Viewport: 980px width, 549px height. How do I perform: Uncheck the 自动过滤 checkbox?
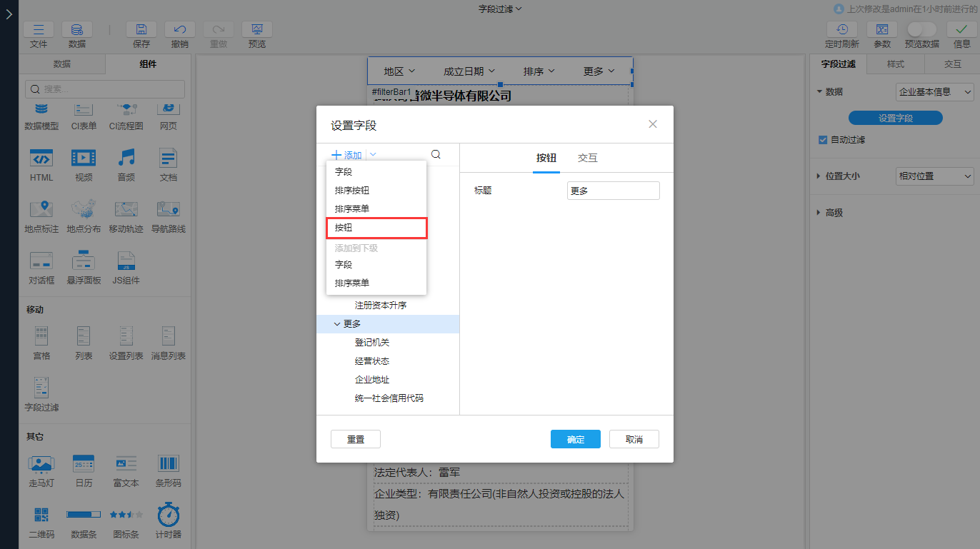[821, 140]
